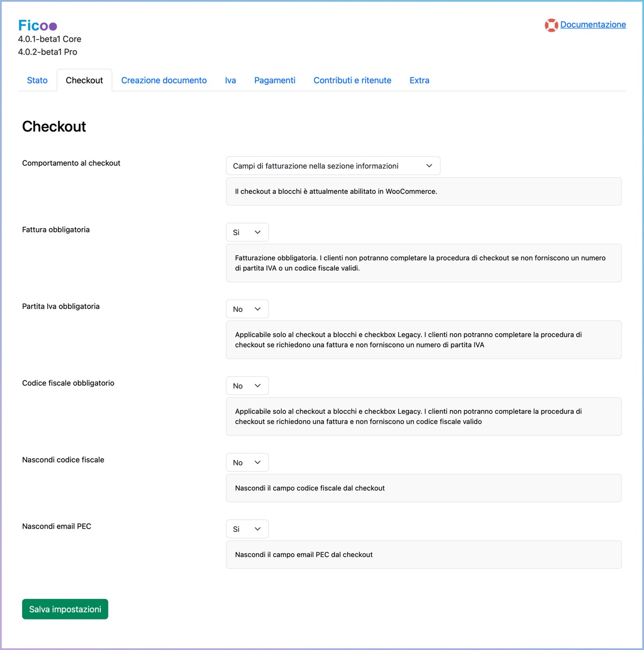Click the WooCommerce block checkout notice

click(x=423, y=192)
